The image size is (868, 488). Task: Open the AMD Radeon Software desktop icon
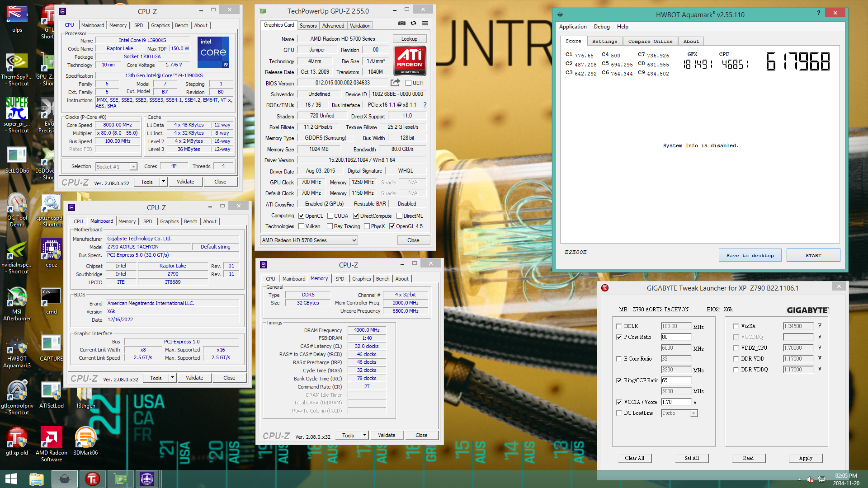click(x=51, y=445)
